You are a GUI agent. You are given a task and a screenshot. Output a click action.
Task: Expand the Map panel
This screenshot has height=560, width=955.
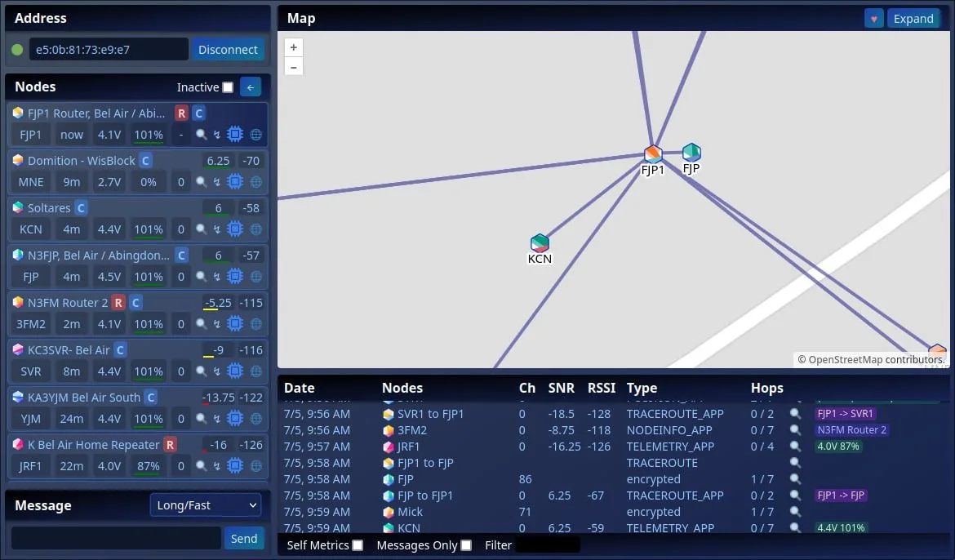[913, 19]
